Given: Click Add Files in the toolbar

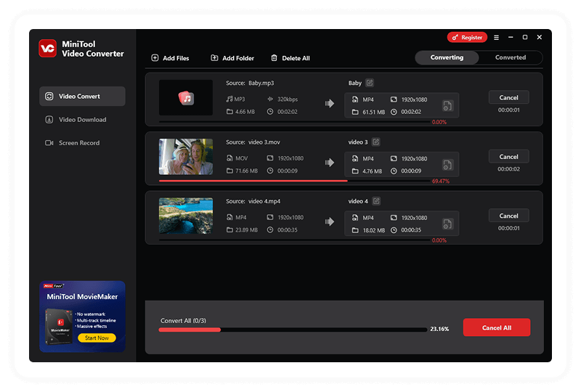Looking at the screenshot, I should click(x=170, y=58).
